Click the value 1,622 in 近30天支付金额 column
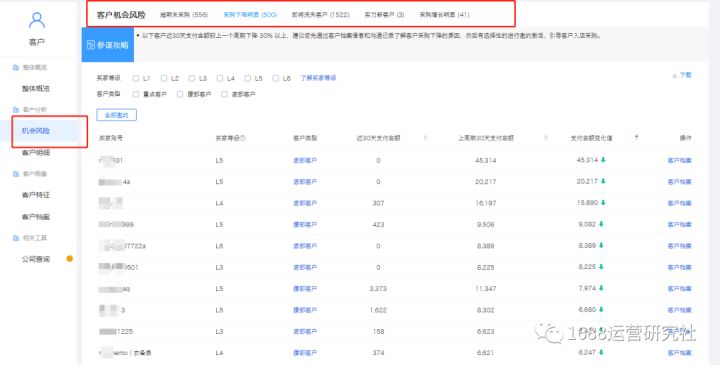The image size is (720, 365). (x=378, y=310)
